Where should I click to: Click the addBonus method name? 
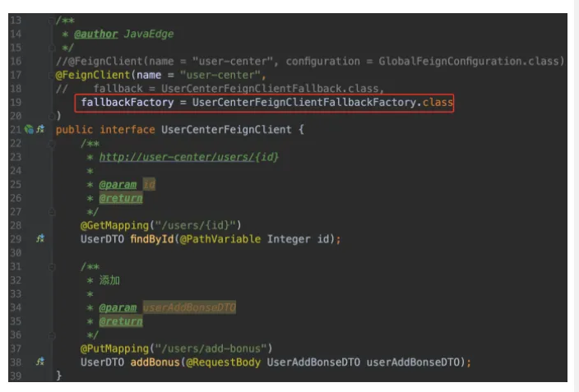155,362
